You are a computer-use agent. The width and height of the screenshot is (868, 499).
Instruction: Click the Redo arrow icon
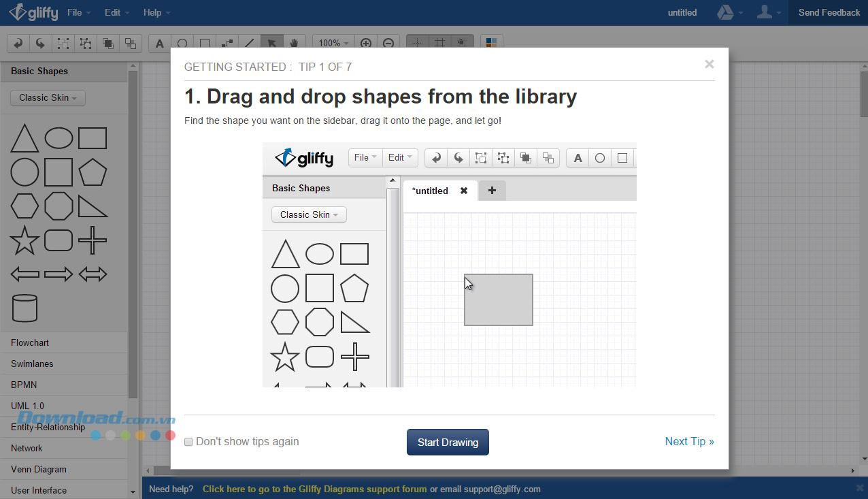40,43
